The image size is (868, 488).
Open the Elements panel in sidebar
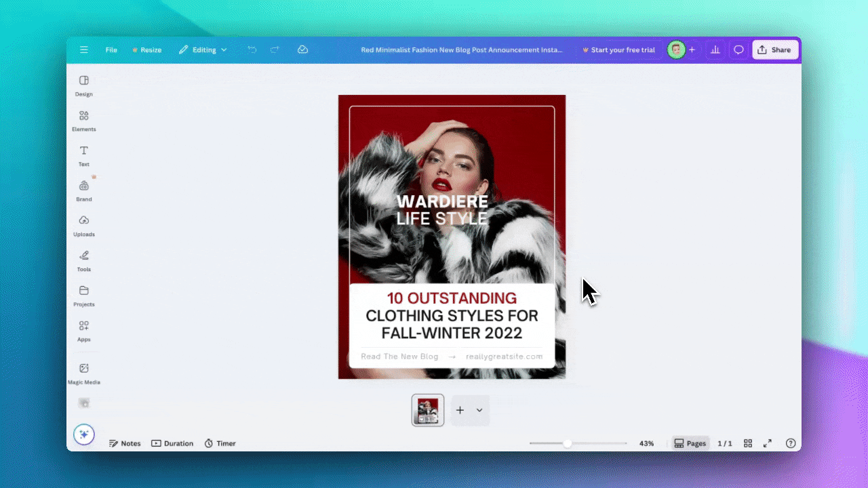83,120
